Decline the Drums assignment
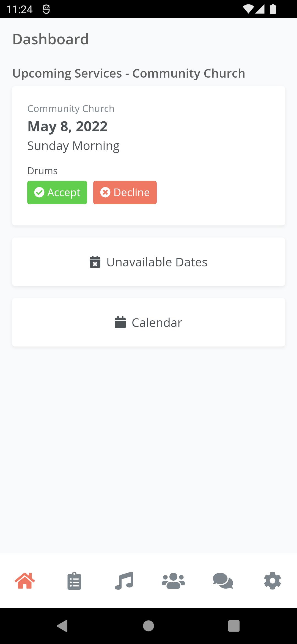The image size is (297, 644). [125, 192]
